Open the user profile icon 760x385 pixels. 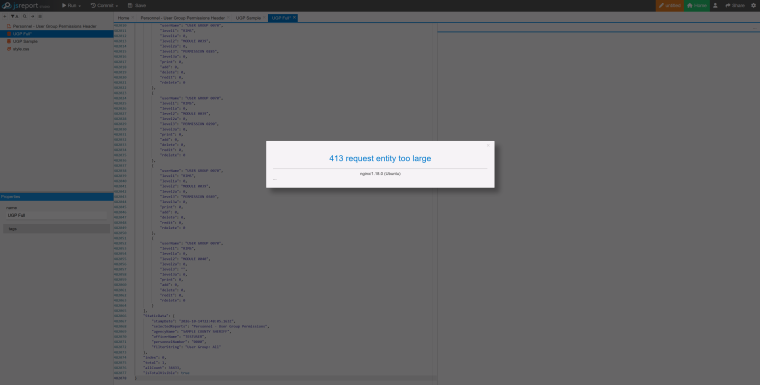[x=715, y=5]
